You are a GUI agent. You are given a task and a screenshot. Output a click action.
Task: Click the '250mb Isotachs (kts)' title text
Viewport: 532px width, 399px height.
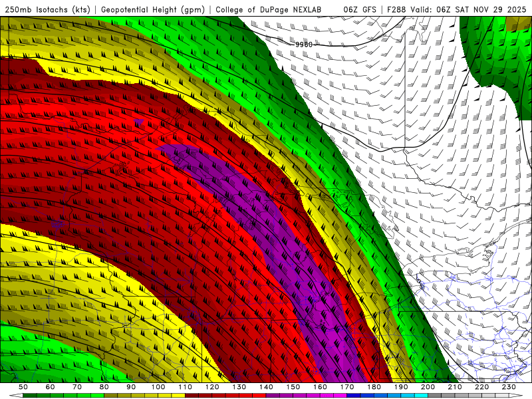tap(47, 9)
